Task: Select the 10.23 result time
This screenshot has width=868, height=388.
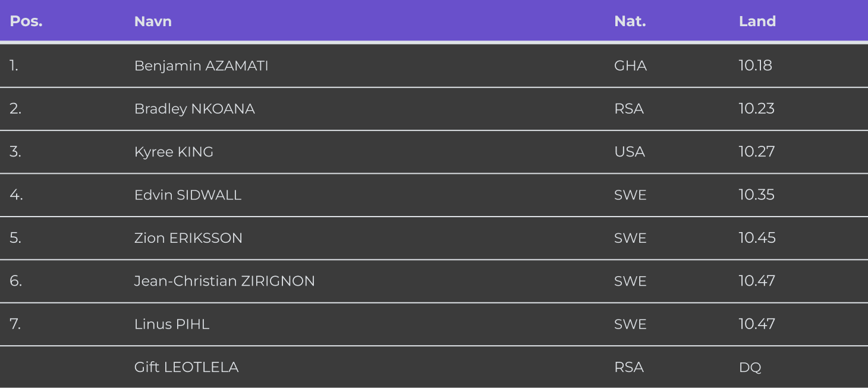Action: (x=756, y=109)
